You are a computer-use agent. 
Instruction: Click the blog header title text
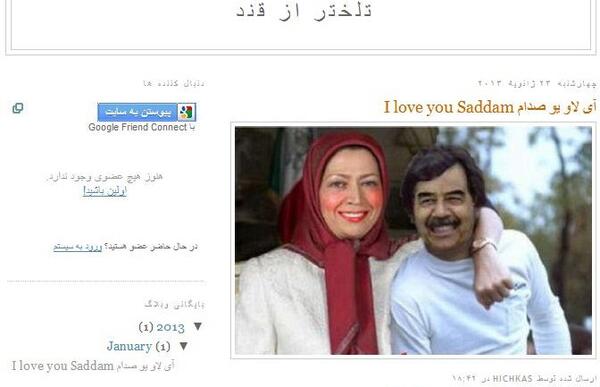pyautogui.click(x=304, y=11)
